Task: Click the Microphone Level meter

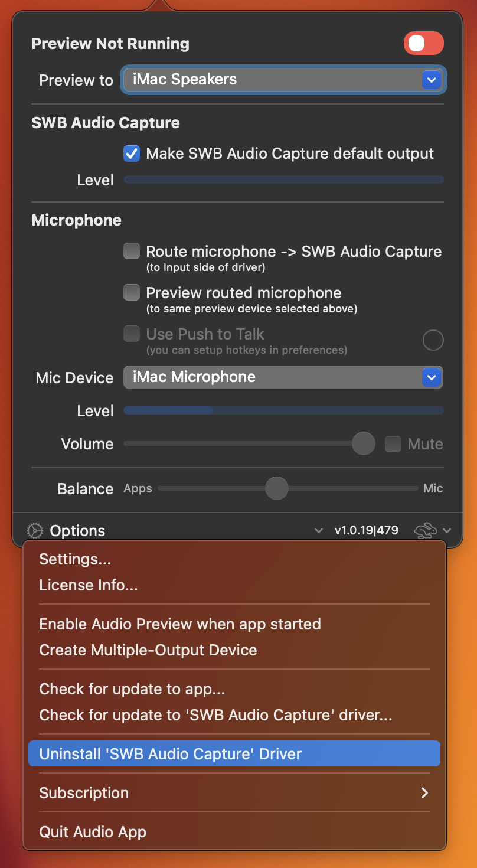Action: 283,410
